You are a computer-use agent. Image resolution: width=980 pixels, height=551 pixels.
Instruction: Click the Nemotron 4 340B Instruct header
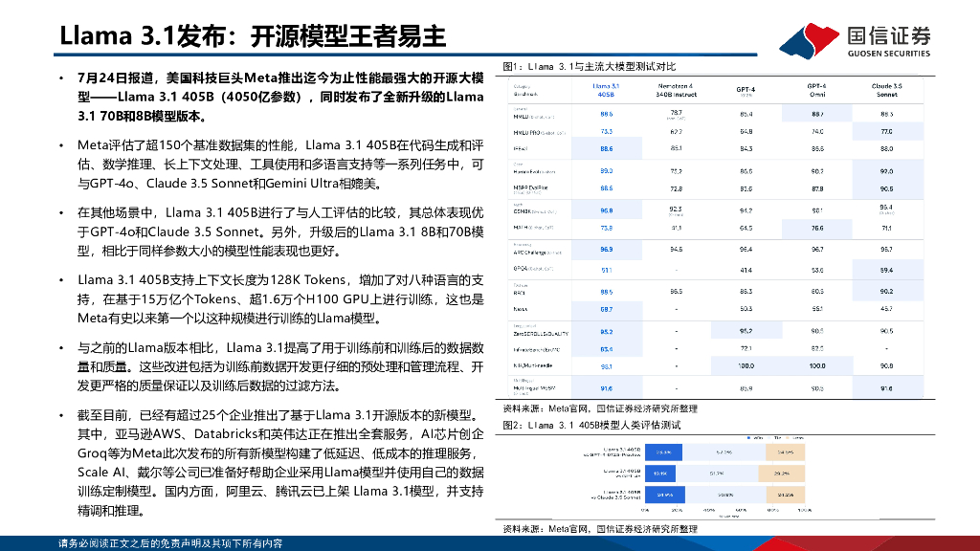tap(675, 90)
